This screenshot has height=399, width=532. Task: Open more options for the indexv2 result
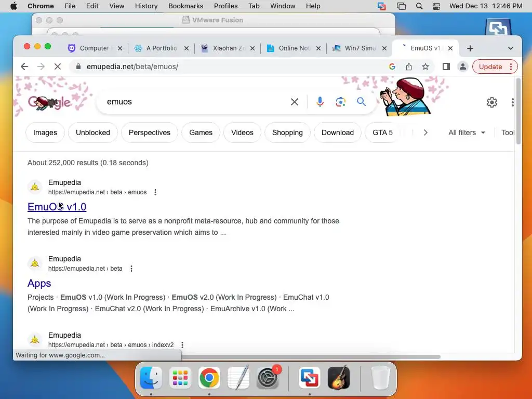(x=182, y=345)
